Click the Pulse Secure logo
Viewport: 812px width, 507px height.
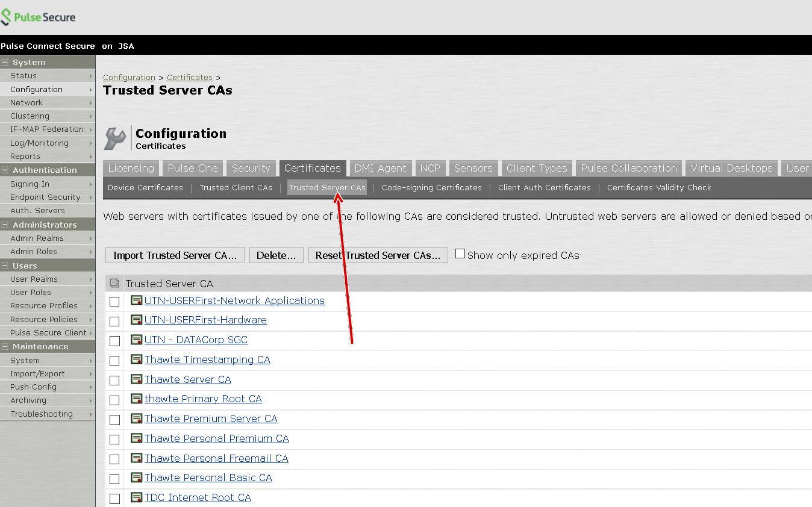[x=38, y=17]
